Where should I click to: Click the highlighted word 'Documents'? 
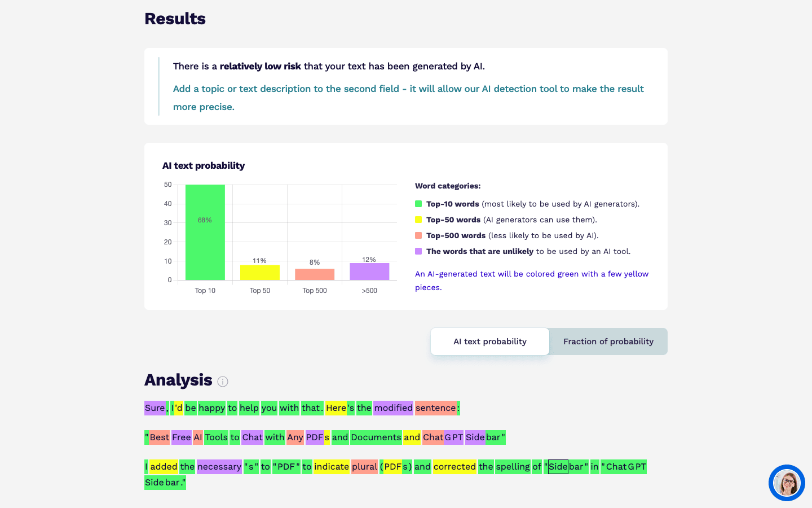376,437
